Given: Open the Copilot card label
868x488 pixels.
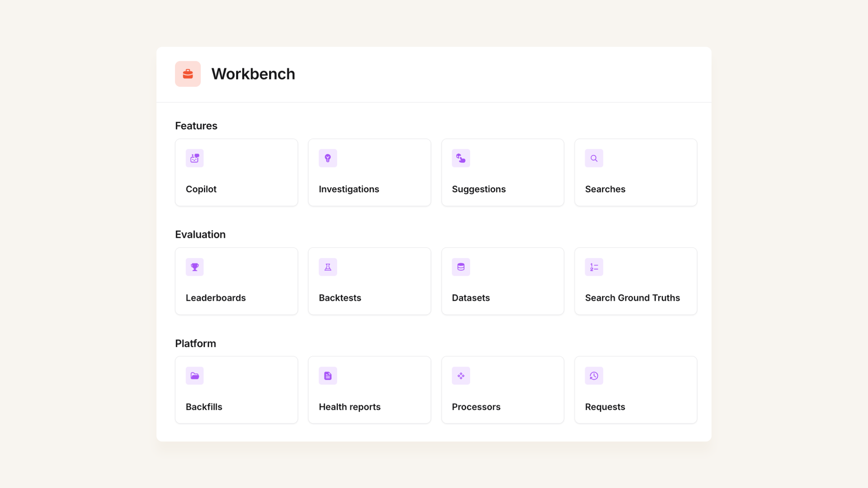Looking at the screenshot, I should tap(201, 189).
